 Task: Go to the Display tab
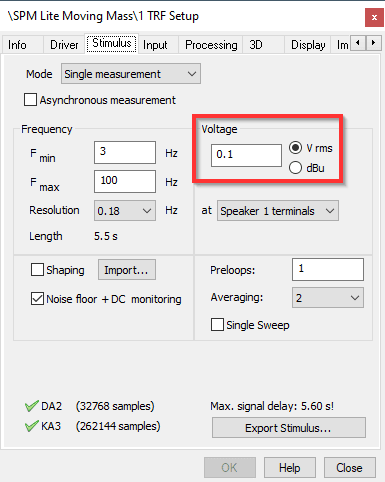pyautogui.click(x=308, y=45)
